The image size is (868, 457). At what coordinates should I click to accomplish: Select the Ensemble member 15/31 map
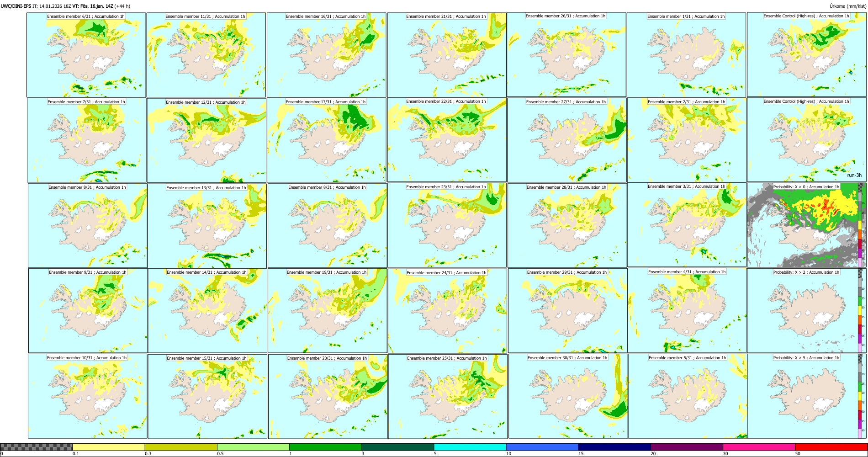coord(207,397)
